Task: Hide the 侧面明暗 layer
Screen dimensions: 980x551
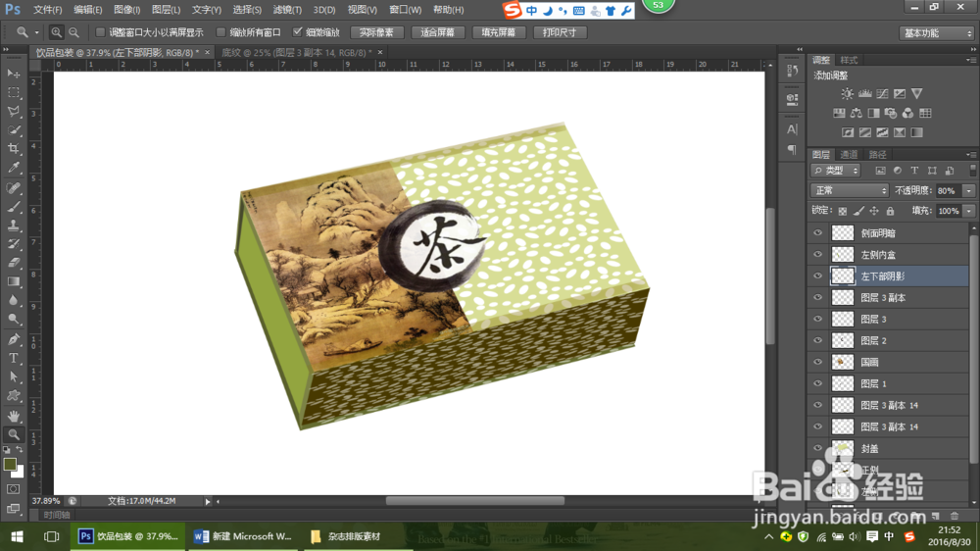Action: [x=817, y=233]
